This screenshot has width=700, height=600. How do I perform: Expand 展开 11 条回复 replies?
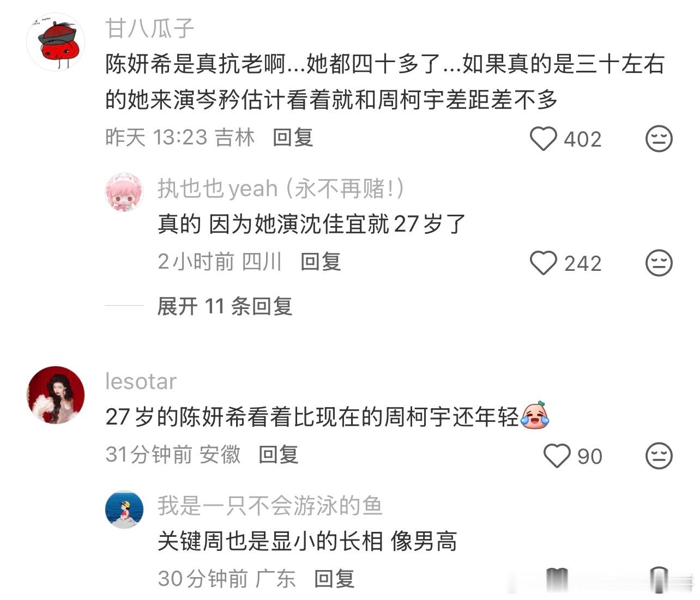225,306
